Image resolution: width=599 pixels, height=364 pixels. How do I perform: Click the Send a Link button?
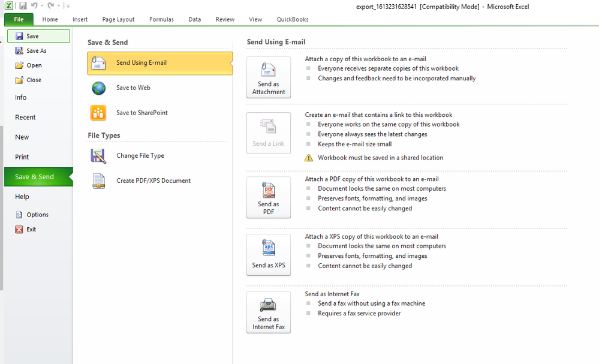pos(269,133)
